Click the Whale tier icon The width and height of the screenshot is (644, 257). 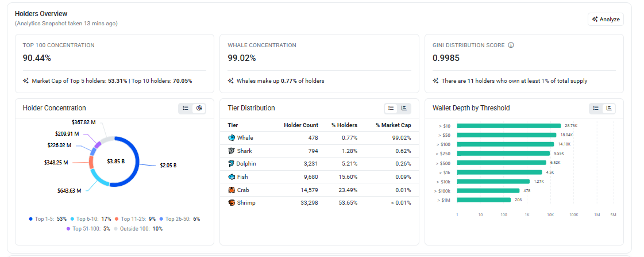(x=232, y=138)
